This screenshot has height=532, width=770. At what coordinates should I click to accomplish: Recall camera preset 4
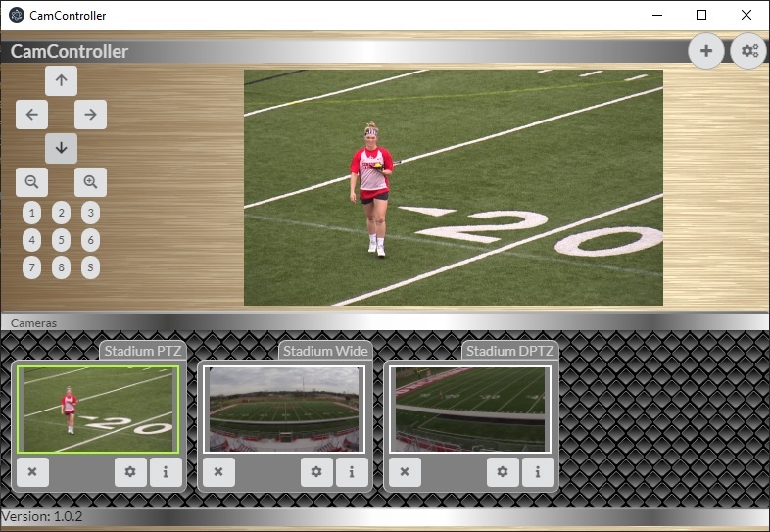tap(32, 240)
